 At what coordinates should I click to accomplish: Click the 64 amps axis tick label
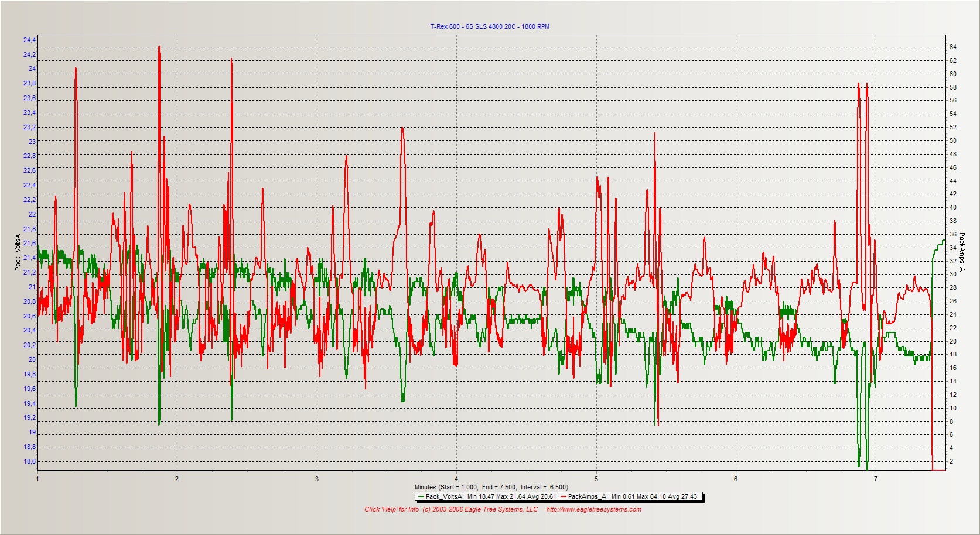(953, 47)
